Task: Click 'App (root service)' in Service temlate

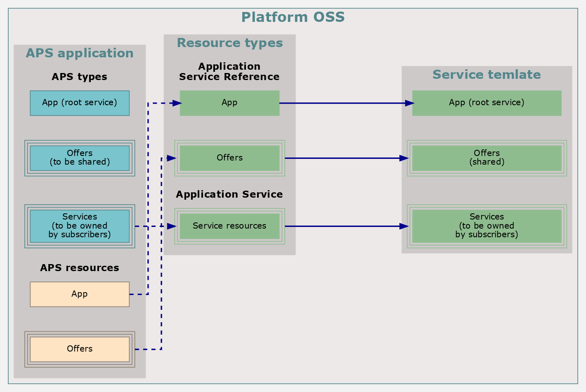Action: (487, 103)
